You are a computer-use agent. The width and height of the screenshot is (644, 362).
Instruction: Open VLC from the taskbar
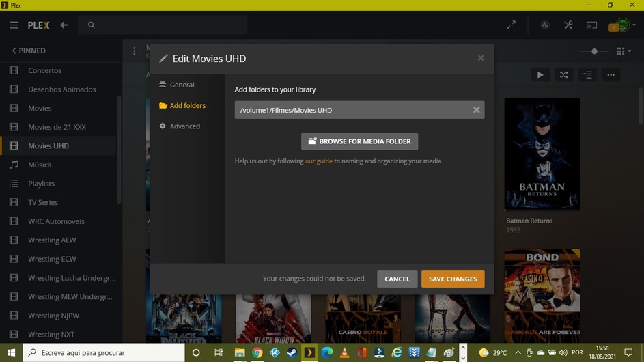point(344,352)
